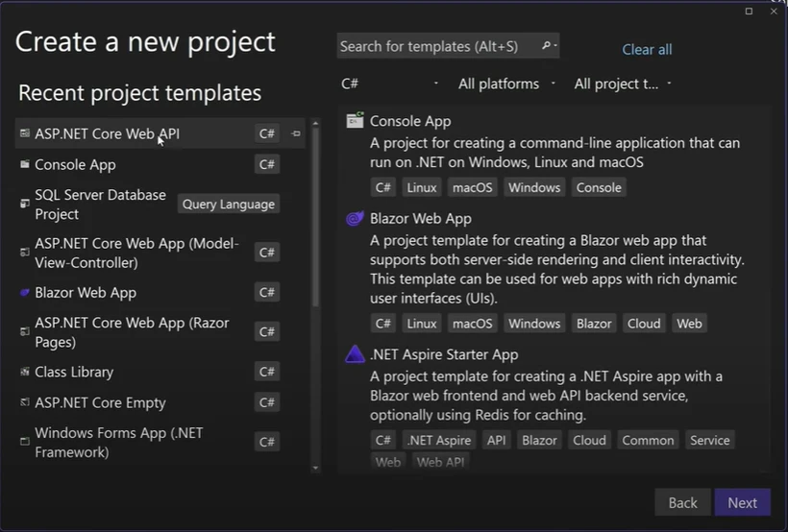Select Blazor Web App from recent templates
This screenshot has height=532, width=788.
coord(160,292)
